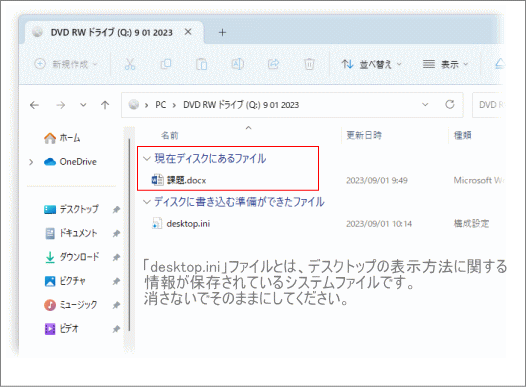
Task: Go back with the left arrow
Action: pyautogui.click(x=34, y=105)
